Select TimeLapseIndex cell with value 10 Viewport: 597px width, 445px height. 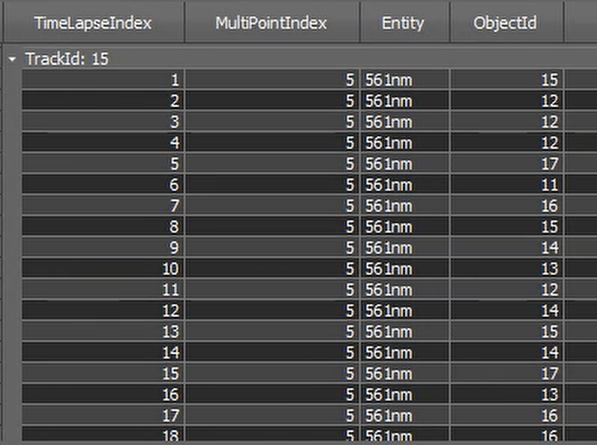point(103,268)
